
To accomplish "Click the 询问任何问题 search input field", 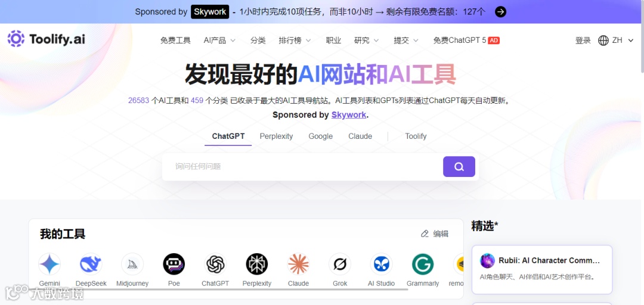I will (x=302, y=167).
